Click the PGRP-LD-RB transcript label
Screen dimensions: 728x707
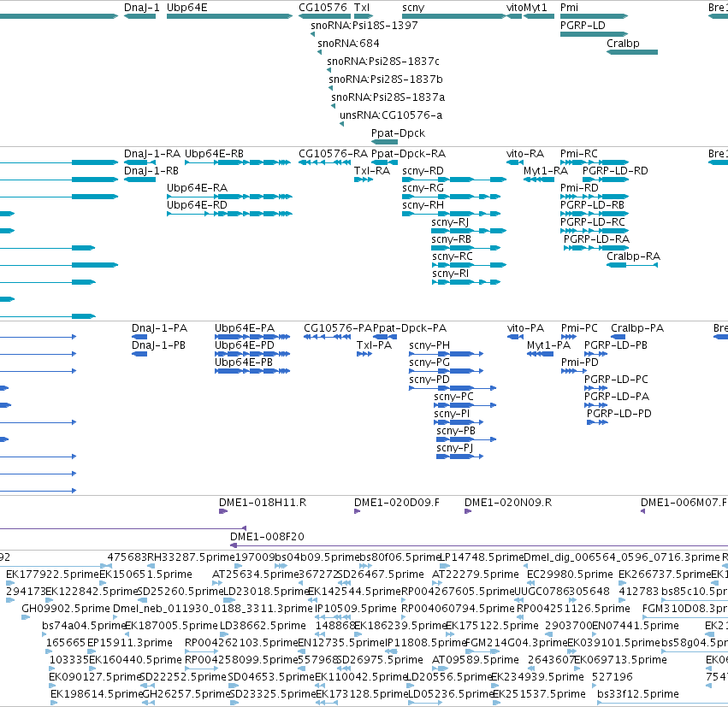tap(593, 205)
